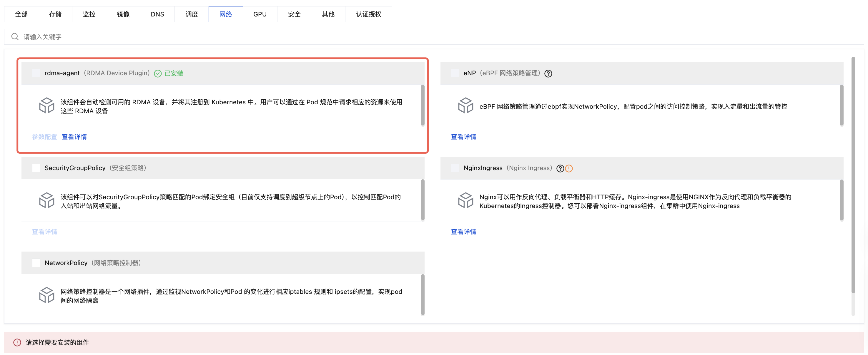Click the eNP component cube icon
The height and width of the screenshot is (355, 868).
[x=465, y=106]
